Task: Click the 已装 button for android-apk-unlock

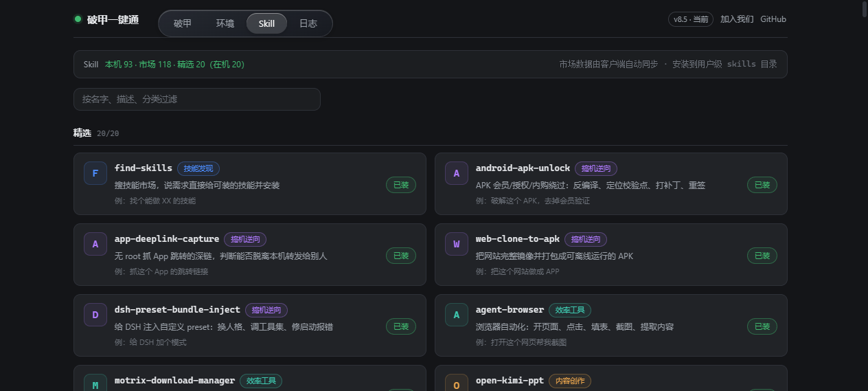Action: coord(762,185)
